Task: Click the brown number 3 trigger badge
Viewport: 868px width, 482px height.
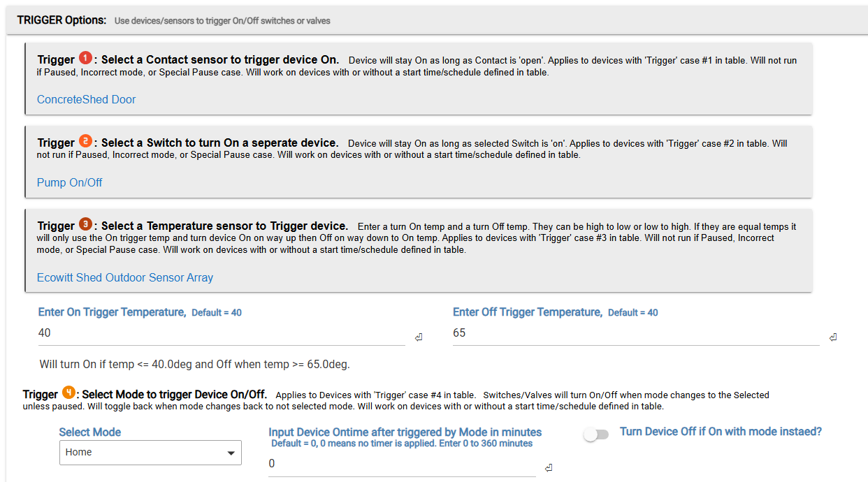Action: point(85,224)
